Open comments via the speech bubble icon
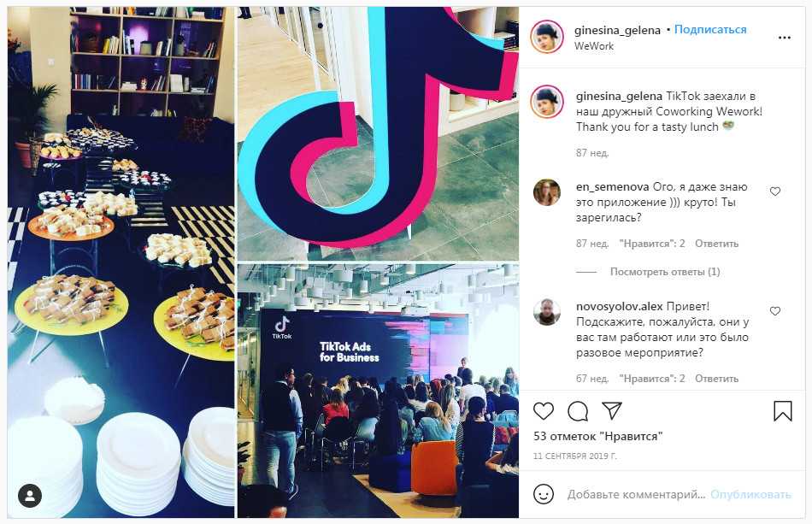 (578, 412)
